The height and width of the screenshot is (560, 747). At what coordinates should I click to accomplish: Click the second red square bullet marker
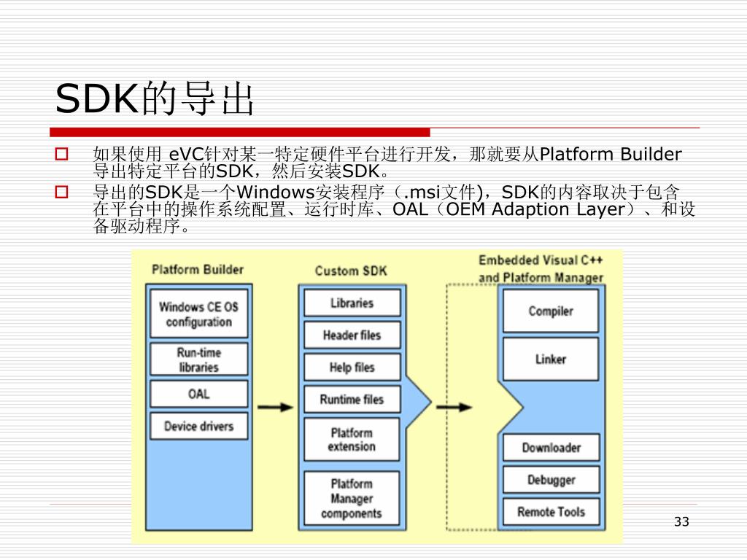point(62,192)
